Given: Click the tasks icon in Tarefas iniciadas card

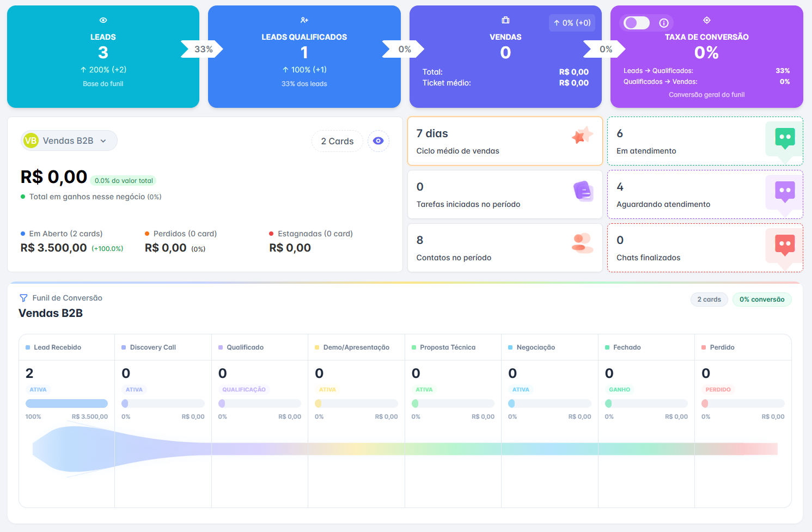Looking at the screenshot, I should pyautogui.click(x=583, y=191).
